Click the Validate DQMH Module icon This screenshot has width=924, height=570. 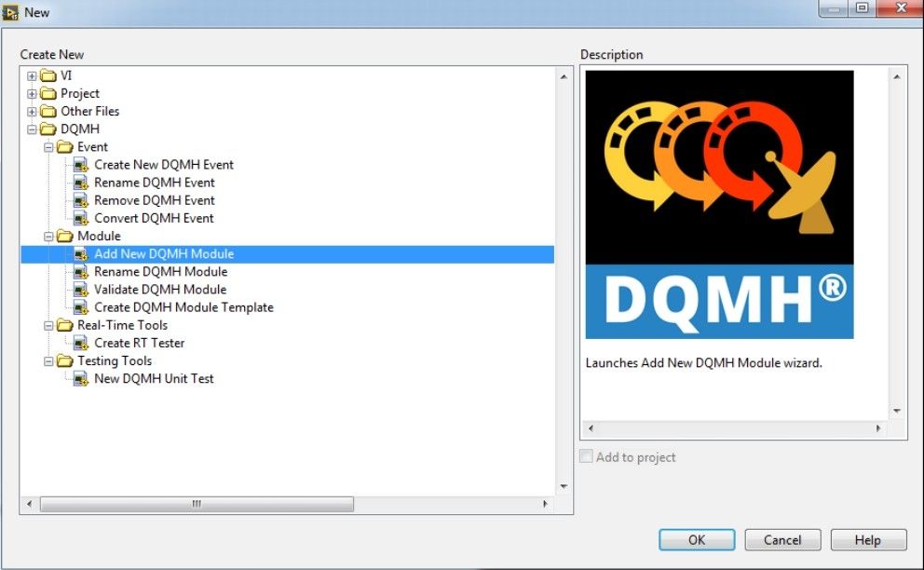81,290
